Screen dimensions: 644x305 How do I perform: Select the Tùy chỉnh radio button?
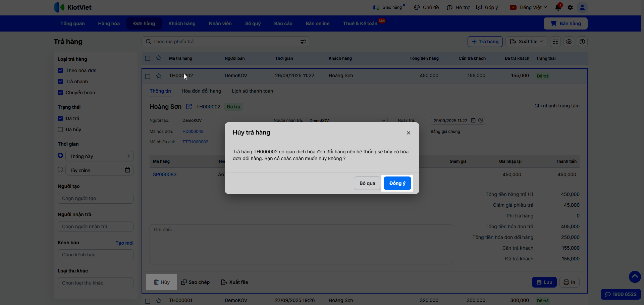(x=60, y=169)
